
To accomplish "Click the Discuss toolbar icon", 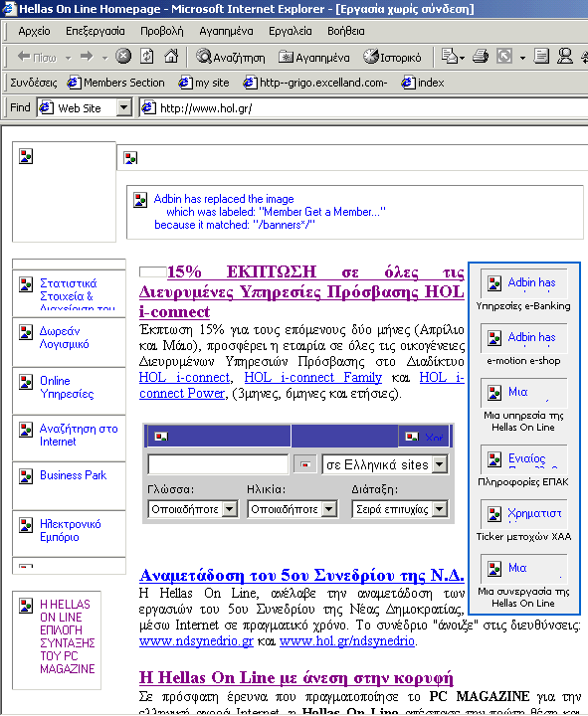I will click(541, 57).
